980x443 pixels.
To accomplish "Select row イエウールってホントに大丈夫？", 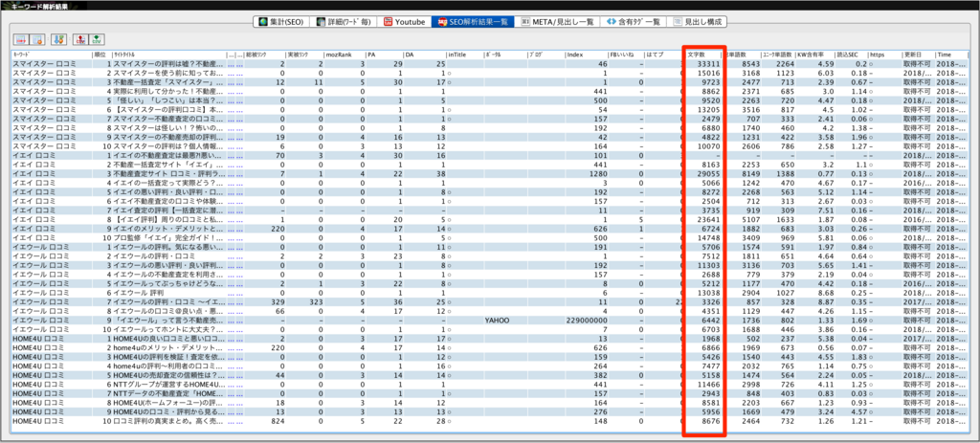I will pyautogui.click(x=489, y=328).
